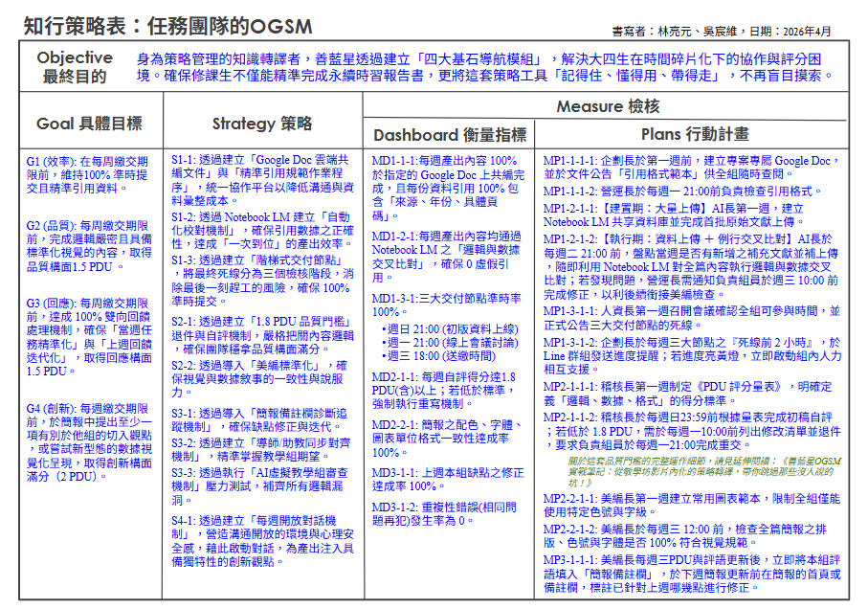The height and width of the screenshot is (609, 868).
Task: Click the MD3-1-2 repeat error metric
Action: click(448, 513)
